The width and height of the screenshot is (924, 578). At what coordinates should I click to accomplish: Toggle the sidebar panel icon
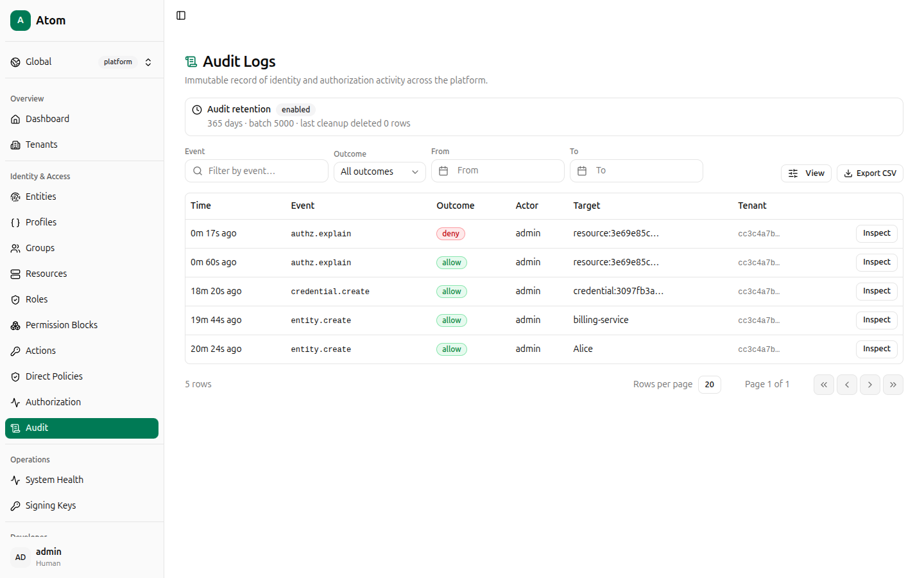[181, 15]
